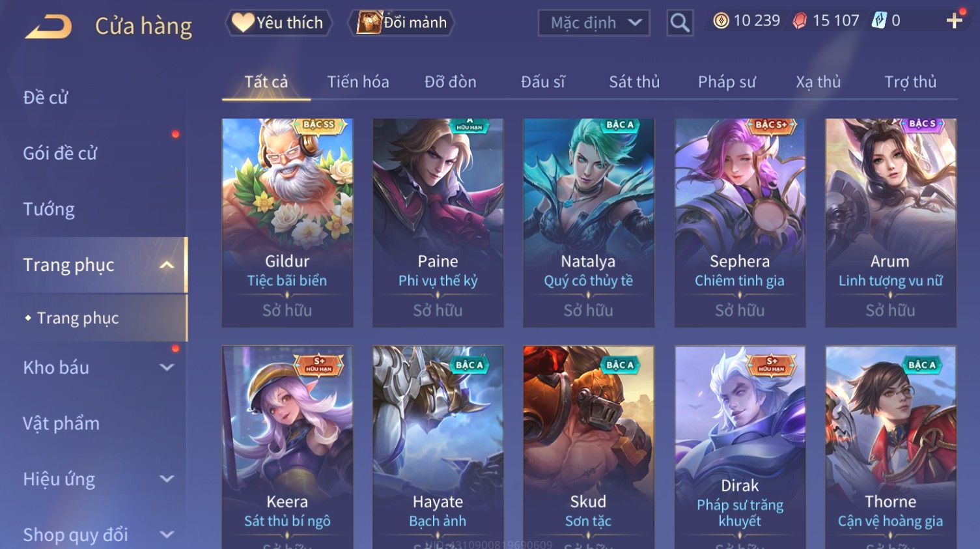Click the red ruby currency icon
This screenshot has width=980, height=549.
(x=800, y=21)
